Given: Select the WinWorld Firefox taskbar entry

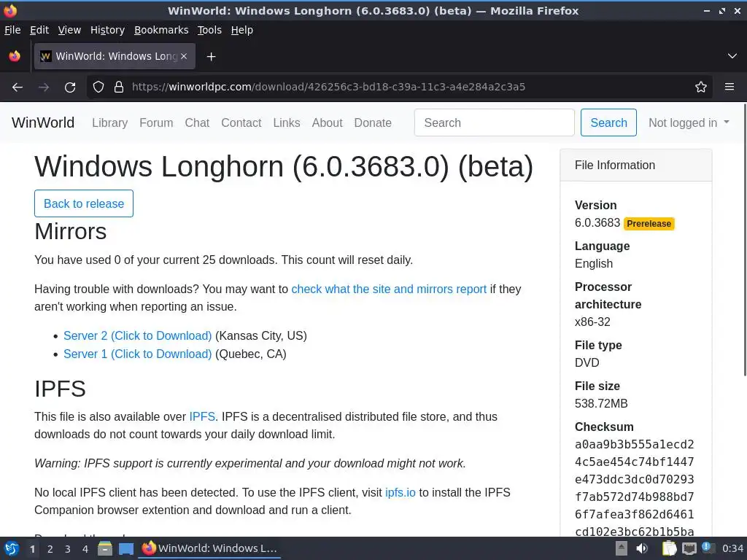Looking at the screenshot, I should pyautogui.click(x=209, y=548).
